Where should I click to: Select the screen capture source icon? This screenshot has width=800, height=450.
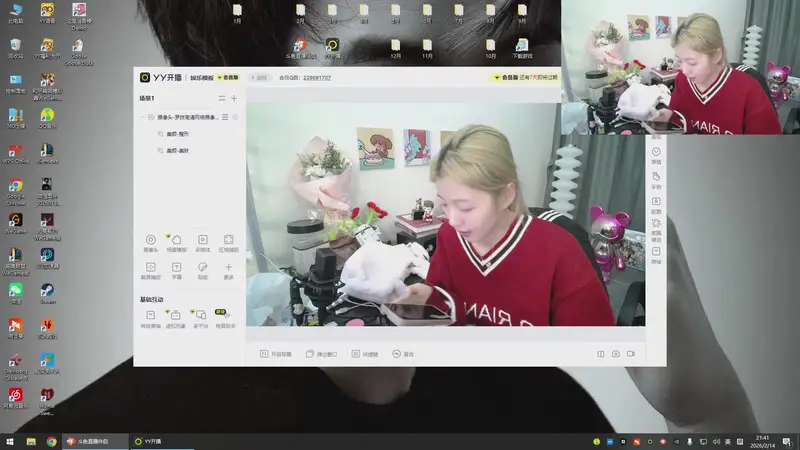(228, 241)
